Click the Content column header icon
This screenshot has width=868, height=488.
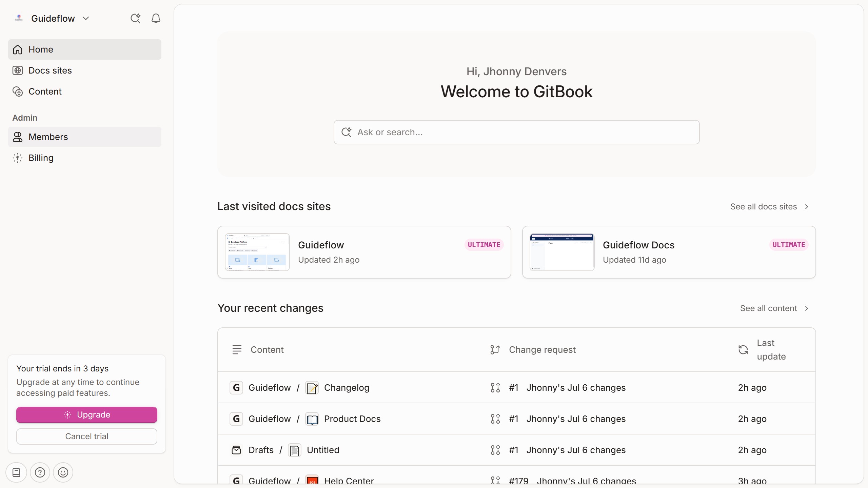(237, 350)
